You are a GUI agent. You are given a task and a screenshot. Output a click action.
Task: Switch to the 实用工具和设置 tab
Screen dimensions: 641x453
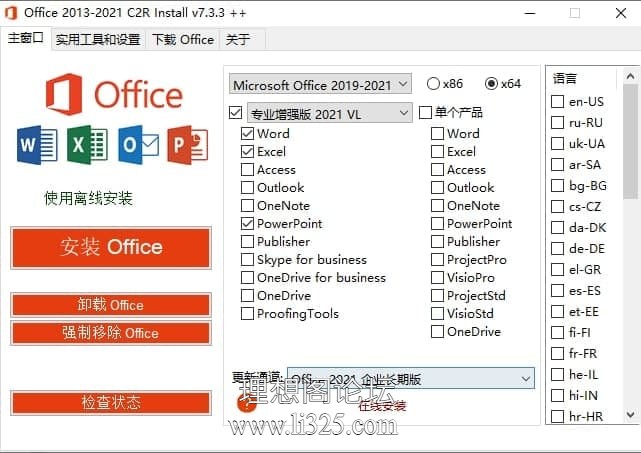[98, 40]
